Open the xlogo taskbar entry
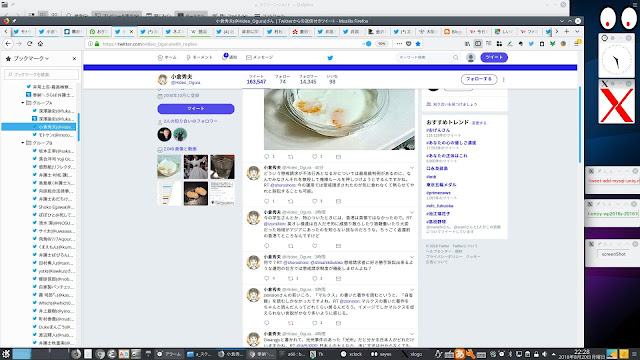640x360 pixels. click(x=412, y=354)
